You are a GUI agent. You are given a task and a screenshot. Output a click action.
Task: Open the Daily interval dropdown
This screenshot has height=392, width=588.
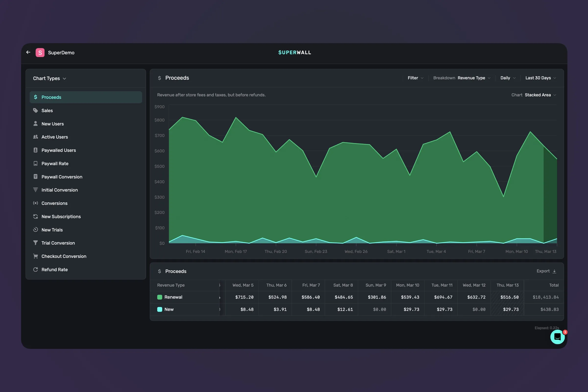point(508,78)
